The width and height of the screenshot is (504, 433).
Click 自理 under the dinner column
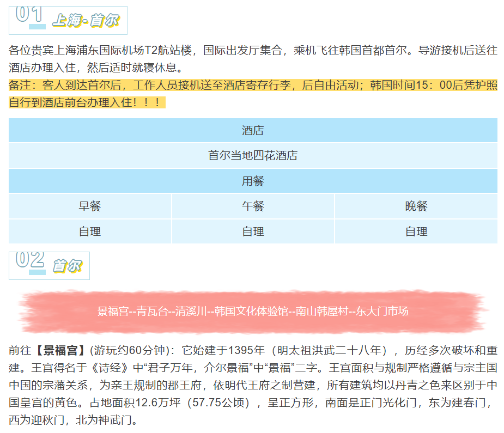coord(416,231)
